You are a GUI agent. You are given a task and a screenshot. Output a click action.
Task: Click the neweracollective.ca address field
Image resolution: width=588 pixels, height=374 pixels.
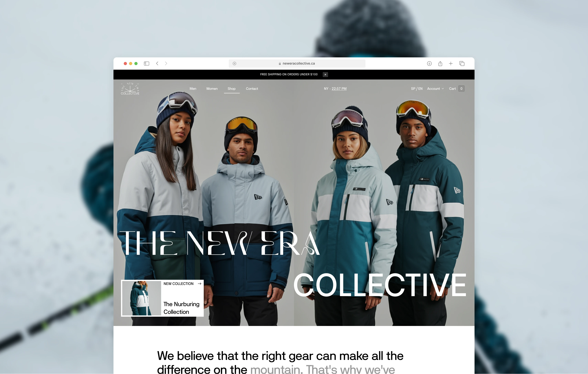(x=297, y=64)
